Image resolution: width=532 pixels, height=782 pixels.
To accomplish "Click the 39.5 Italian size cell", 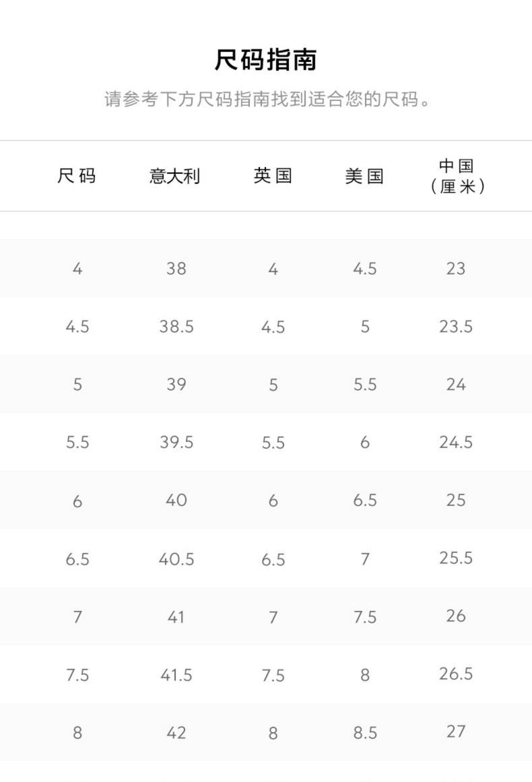I will [176, 443].
